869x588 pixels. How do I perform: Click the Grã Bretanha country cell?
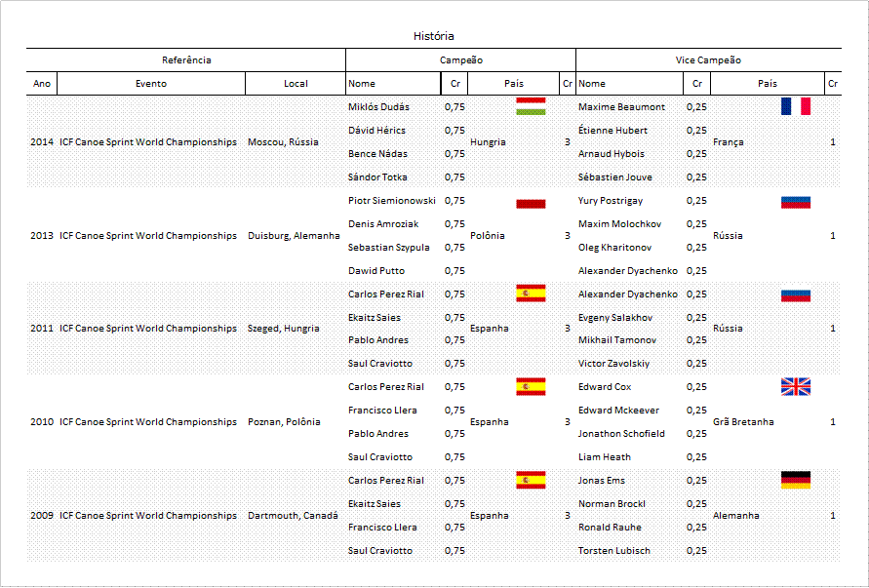[743, 422]
